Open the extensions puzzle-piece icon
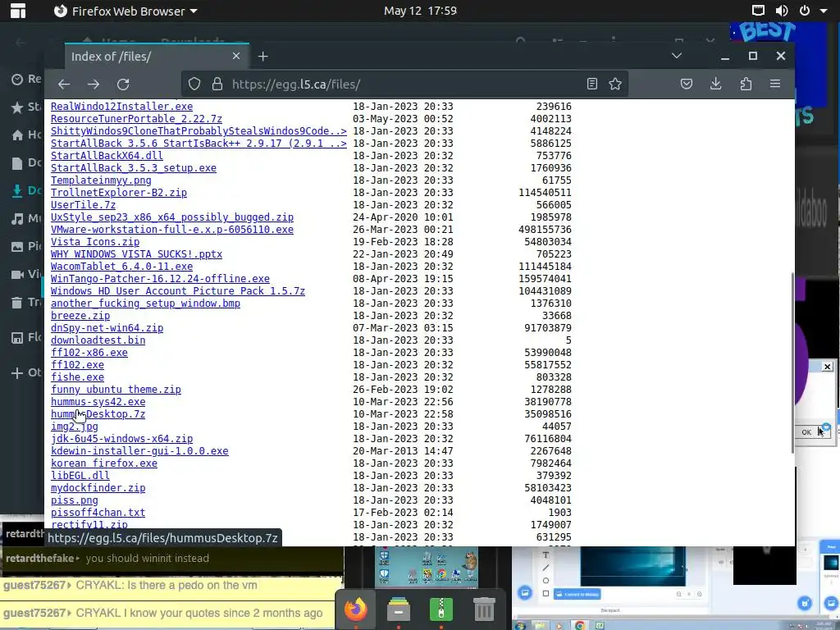840x630 pixels. click(x=746, y=84)
